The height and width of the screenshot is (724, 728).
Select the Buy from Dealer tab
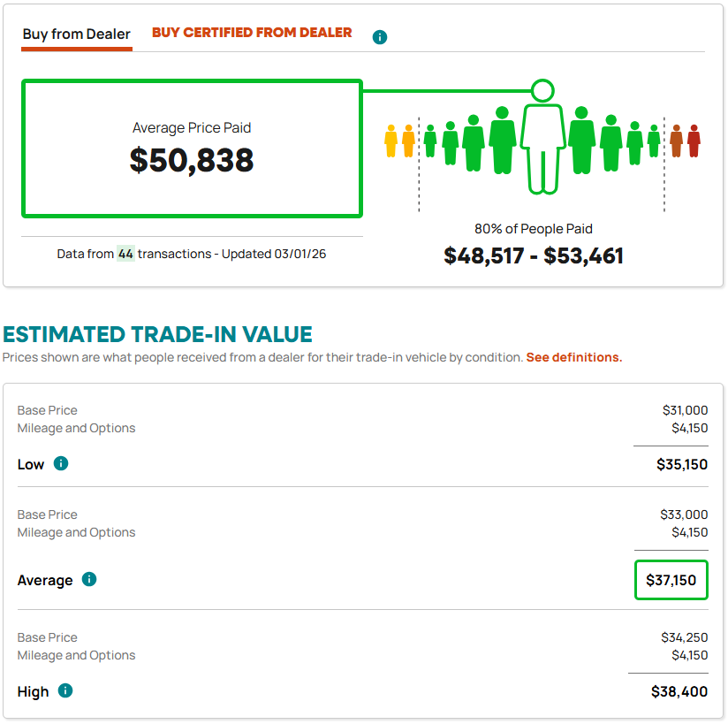(x=77, y=34)
